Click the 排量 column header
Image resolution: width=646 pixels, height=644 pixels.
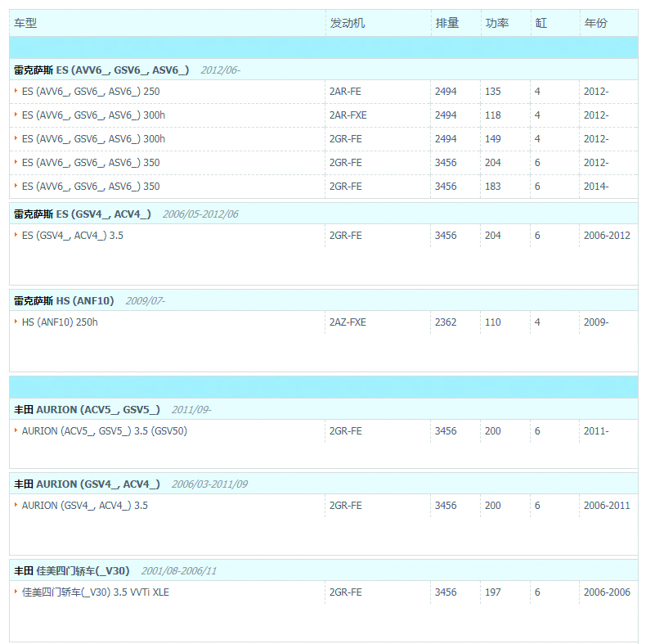[x=447, y=23]
